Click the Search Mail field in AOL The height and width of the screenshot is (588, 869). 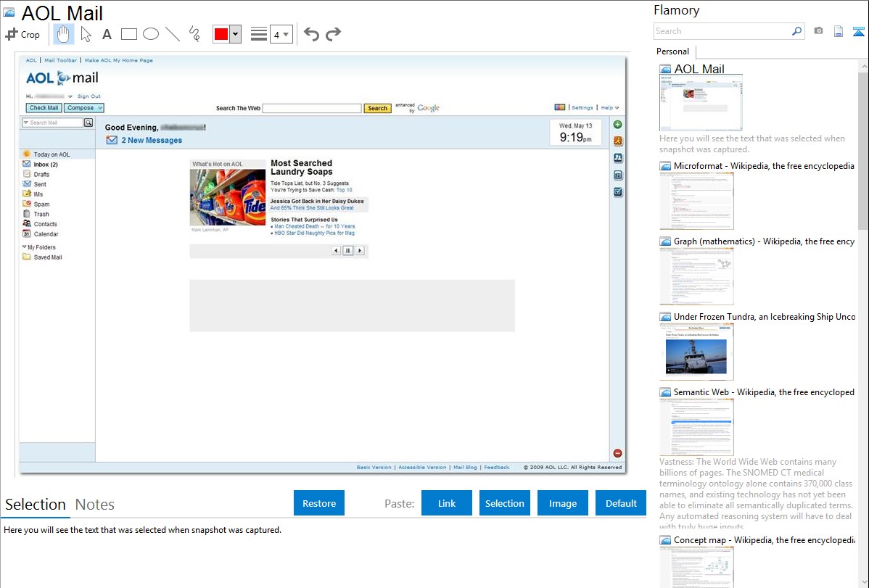coord(53,123)
